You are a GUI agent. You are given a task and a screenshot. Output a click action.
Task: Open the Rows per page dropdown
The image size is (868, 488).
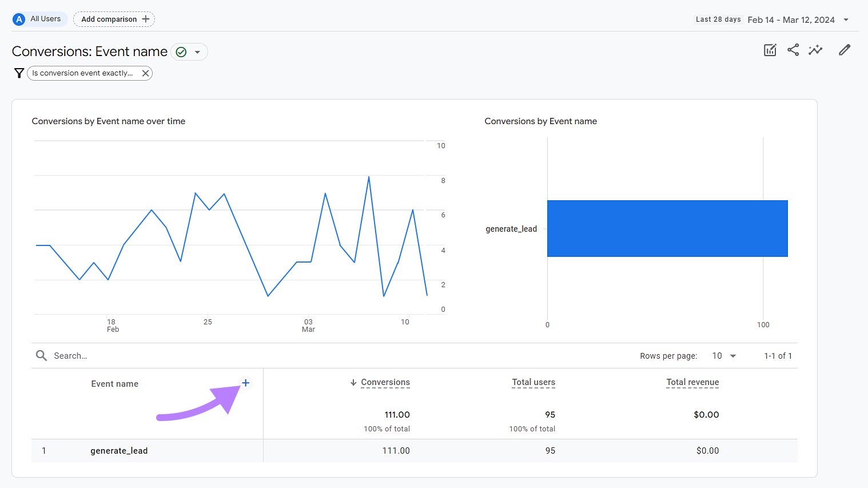click(x=723, y=355)
